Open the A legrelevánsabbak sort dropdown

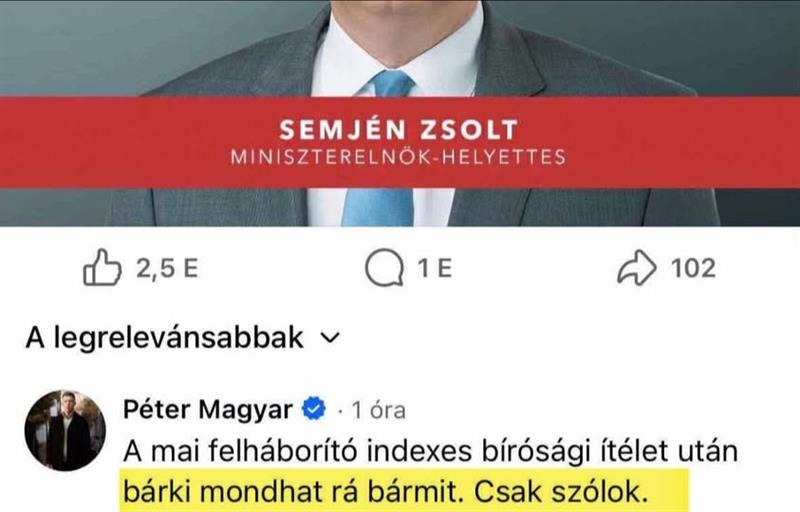pos(183,338)
